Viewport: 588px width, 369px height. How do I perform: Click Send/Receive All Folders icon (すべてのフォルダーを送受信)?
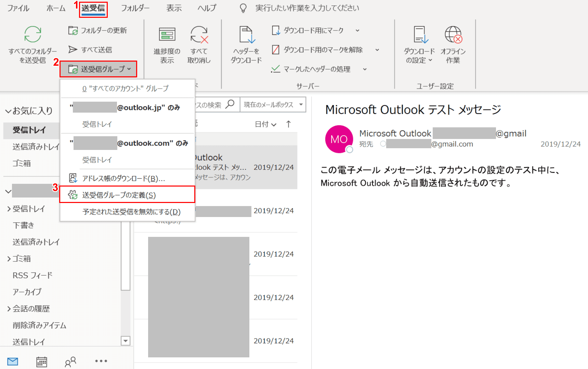(x=32, y=35)
